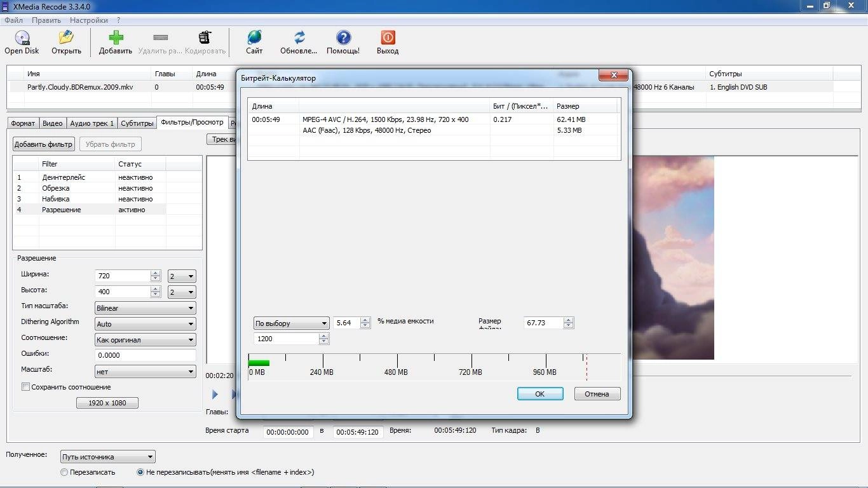Open the Править menu
This screenshot has height=488, width=868.
point(46,20)
